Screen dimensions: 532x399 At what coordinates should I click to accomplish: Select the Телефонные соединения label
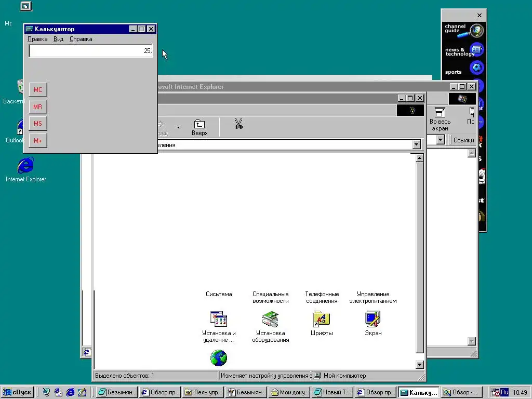(322, 298)
